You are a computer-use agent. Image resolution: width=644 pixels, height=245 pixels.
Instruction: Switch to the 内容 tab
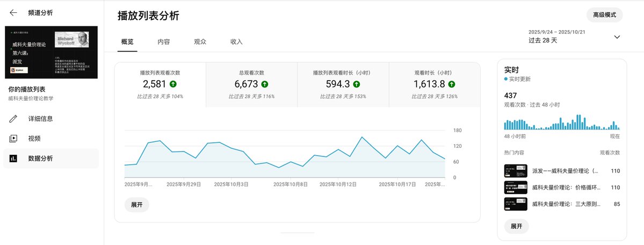(164, 42)
